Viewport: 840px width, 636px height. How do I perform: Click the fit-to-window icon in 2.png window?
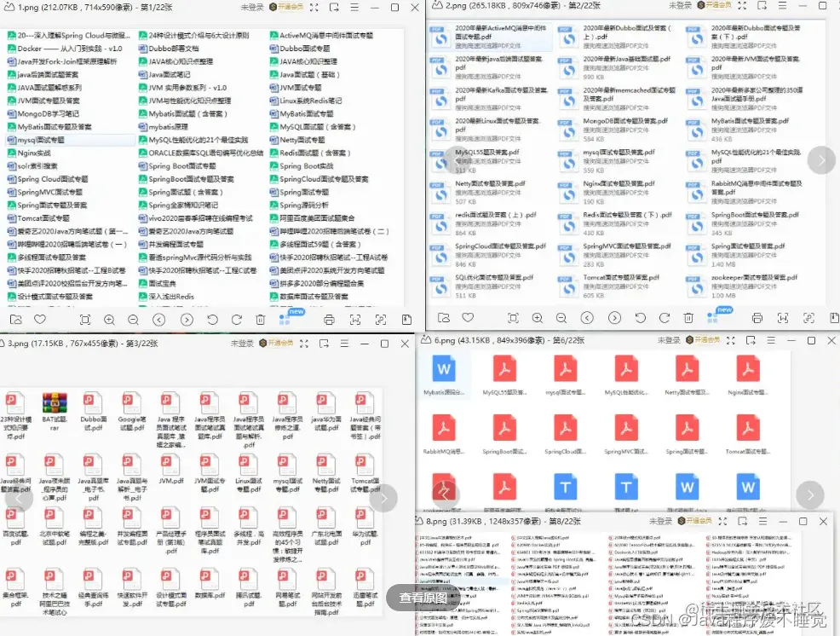513,318
